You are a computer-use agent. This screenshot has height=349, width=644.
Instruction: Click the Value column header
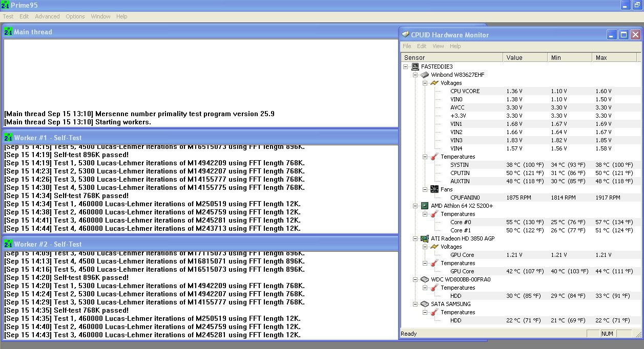click(x=525, y=57)
